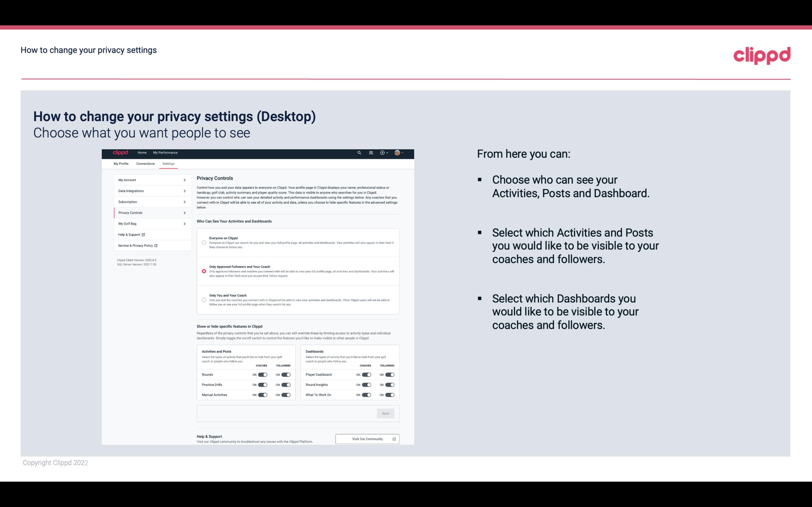
Task: Click the My Performance navigation icon
Action: pyautogui.click(x=166, y=153)
